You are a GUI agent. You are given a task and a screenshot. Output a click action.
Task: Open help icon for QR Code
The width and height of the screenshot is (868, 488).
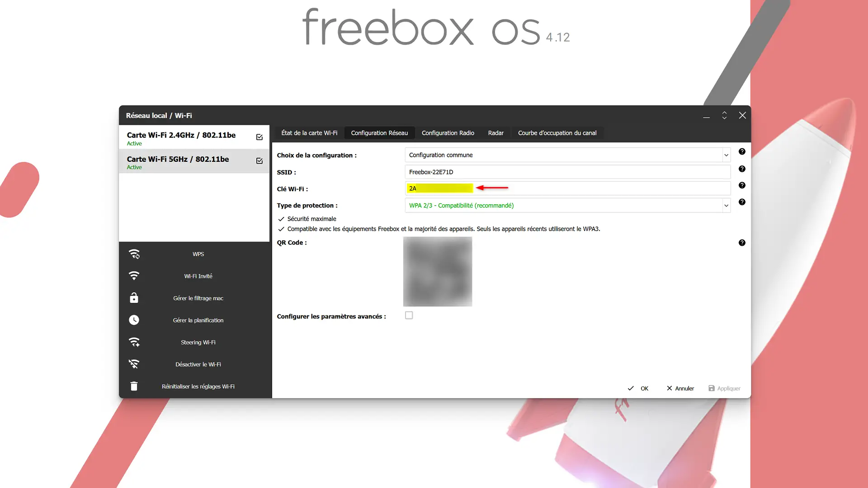(742, 243)
